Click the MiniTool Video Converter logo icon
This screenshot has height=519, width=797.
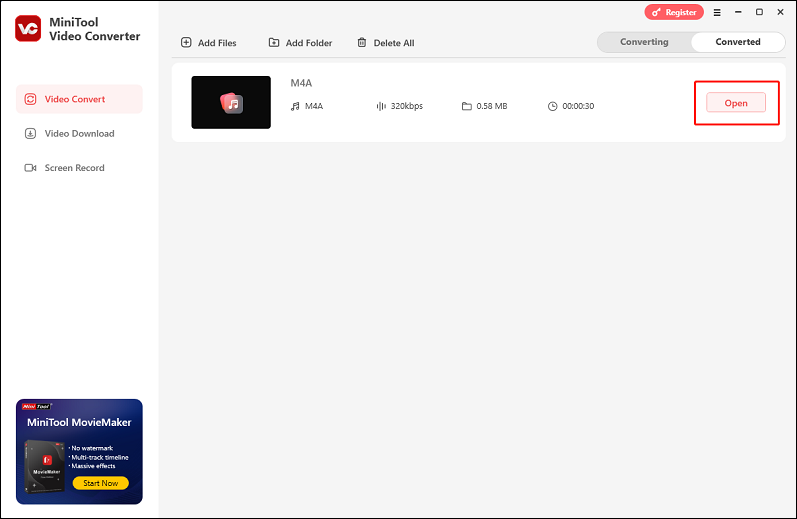tap(28, 28)
